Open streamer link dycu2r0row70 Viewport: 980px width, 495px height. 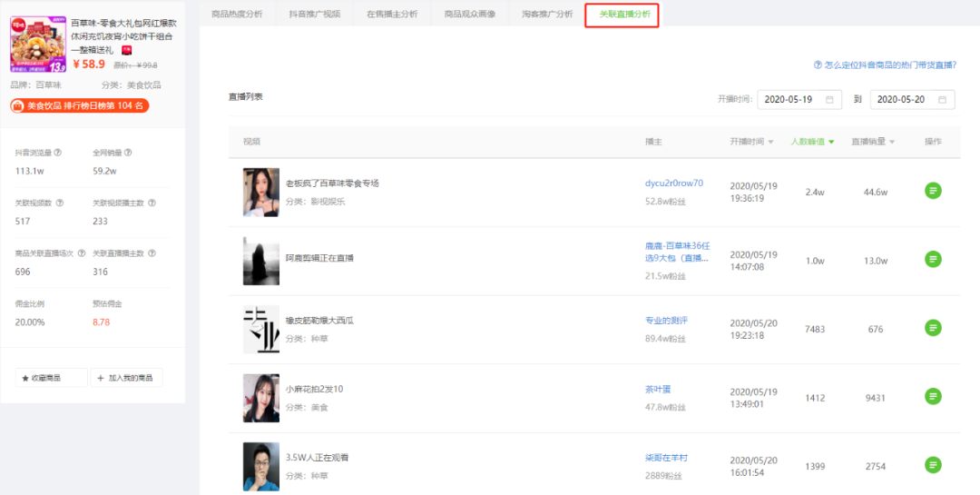(x=673, y=183)
